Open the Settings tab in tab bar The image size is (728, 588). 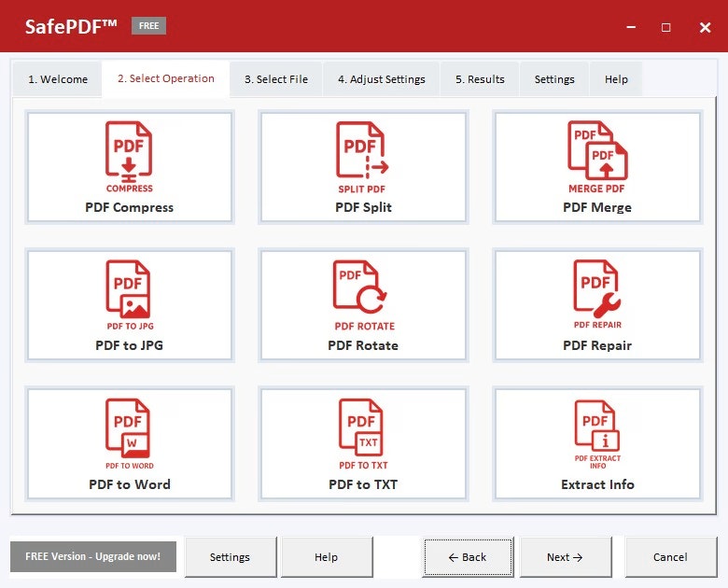tap(554, 79)
